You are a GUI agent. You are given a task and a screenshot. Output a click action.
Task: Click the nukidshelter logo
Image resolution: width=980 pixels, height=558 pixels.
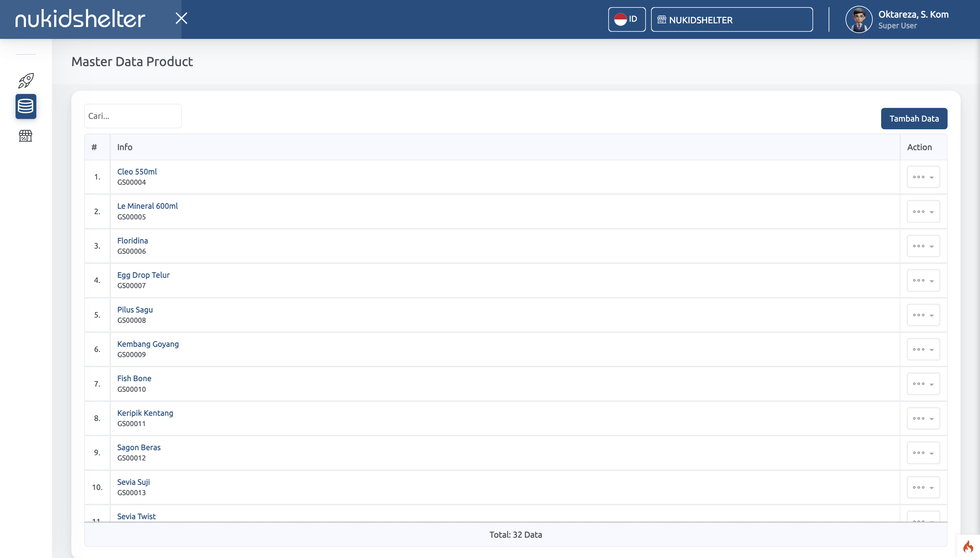[x=80, y=19]
